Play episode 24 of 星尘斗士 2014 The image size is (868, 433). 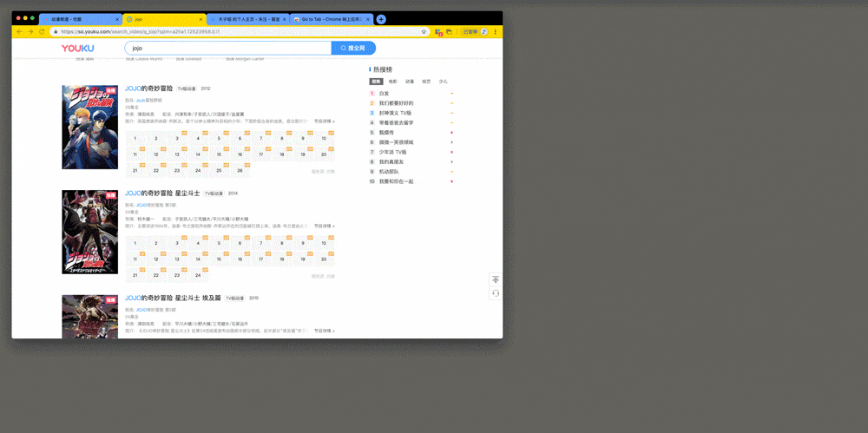coord(198,275)
